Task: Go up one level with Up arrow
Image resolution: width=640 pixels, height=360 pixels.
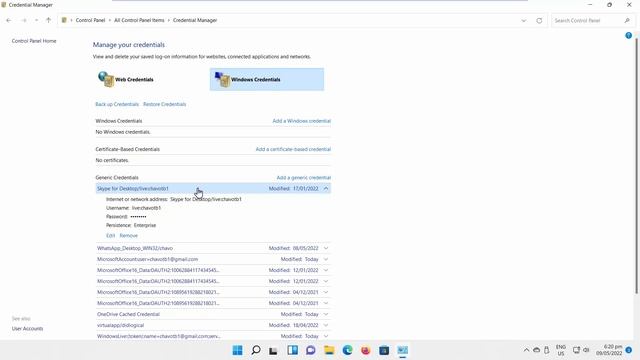Action: 49,20
